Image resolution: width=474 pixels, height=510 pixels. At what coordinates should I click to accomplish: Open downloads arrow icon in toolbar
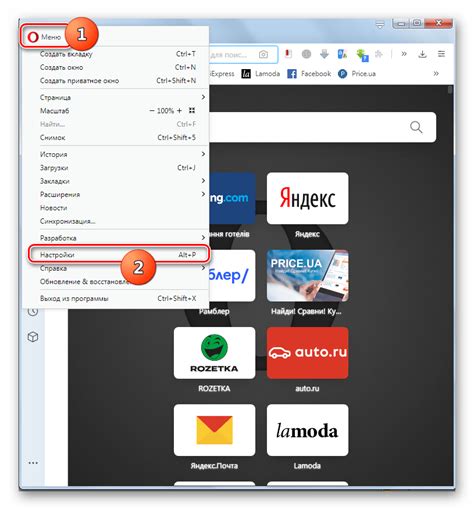click(422, 54)
